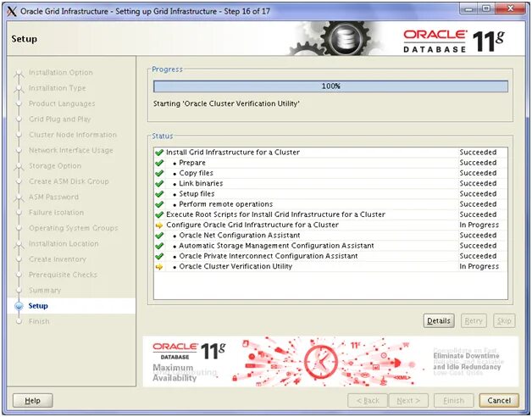Click the 100% progress bar

click(330, 86)
